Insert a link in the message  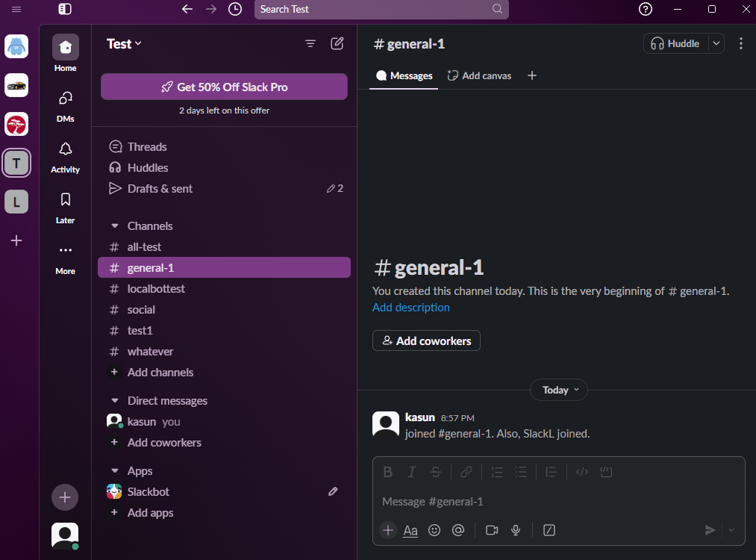(x=466, y=472)
